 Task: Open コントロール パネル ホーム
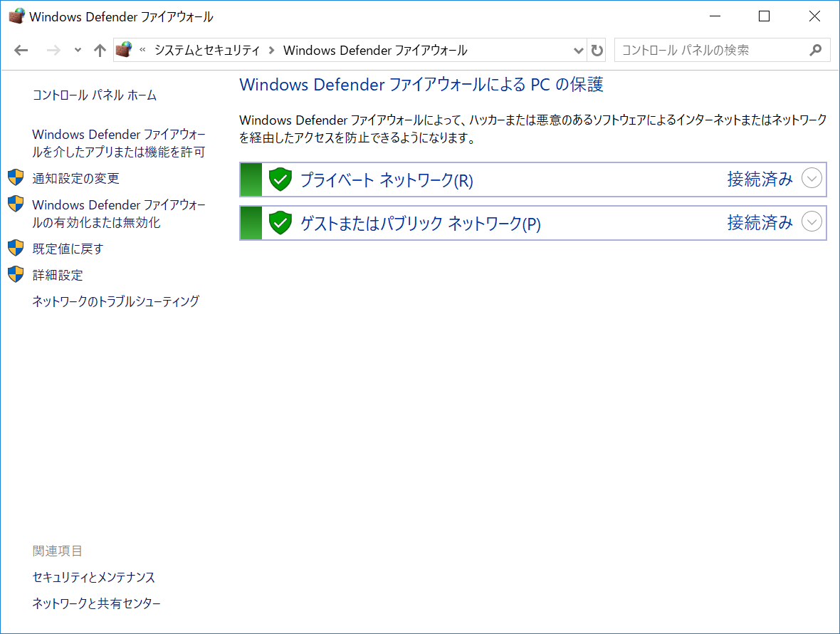[x=94, y=95]
